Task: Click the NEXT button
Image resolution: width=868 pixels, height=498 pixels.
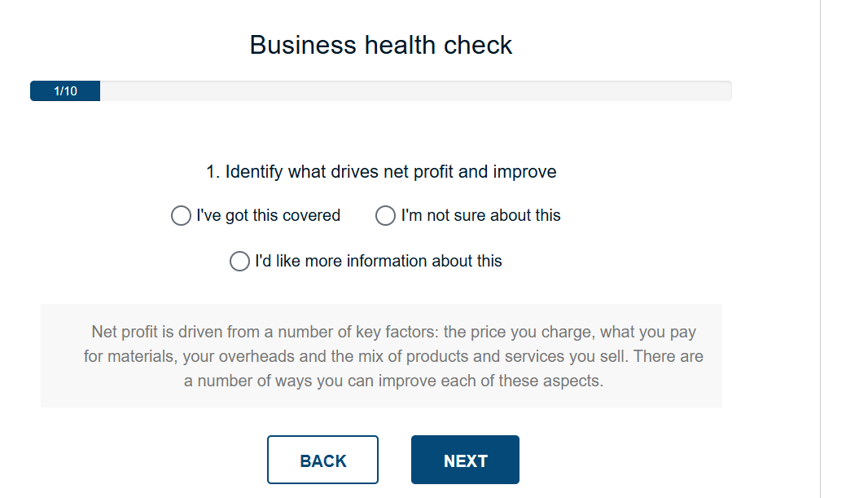Action: tap(465, 460)
